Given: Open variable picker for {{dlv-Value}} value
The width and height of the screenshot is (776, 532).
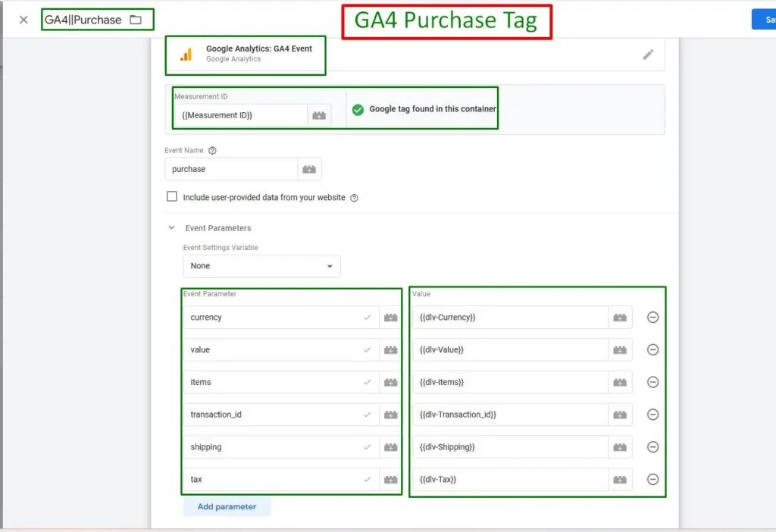Looking at the screenshot, I should tap(620, 350).
